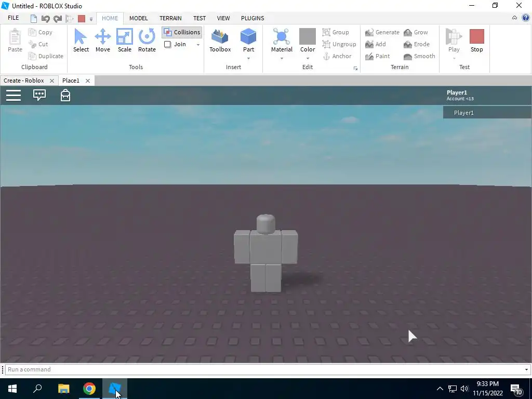Screen dimensions: 532x399
Task: Switch to the TERRAIN ribbon tab
Action: 170,18
